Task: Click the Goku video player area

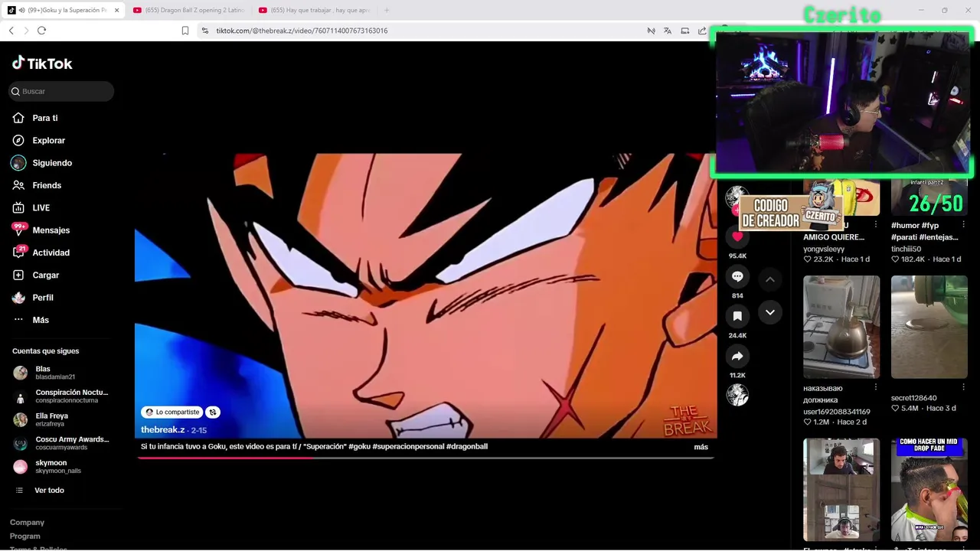Action: [426, 295]
